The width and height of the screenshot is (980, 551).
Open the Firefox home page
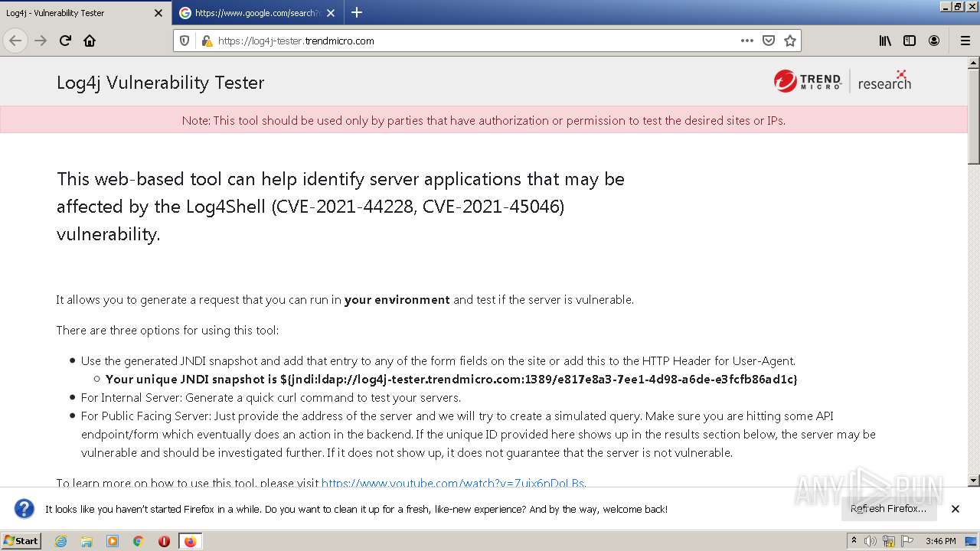click(90, 41)
